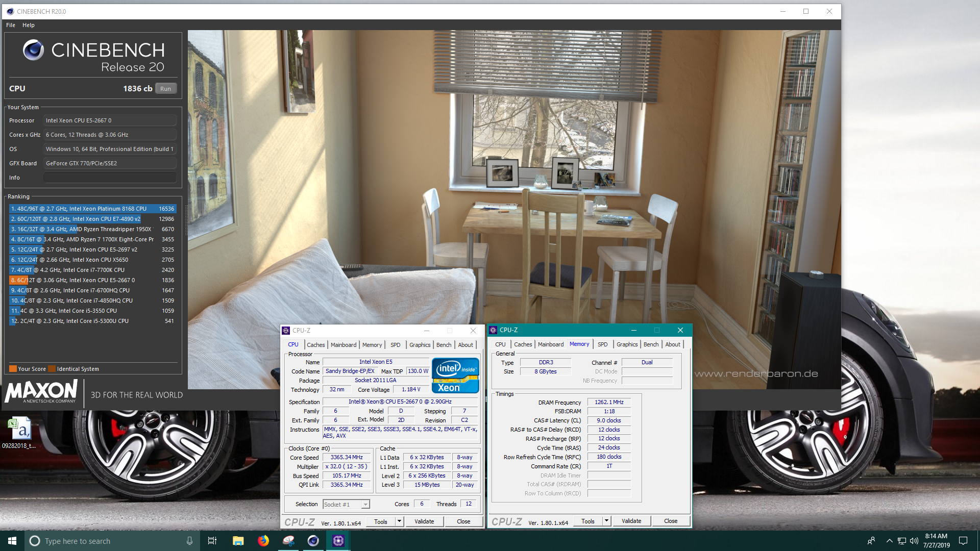
Task: Click the microphone icon in the search box
Action: click(x=189, y=541)
